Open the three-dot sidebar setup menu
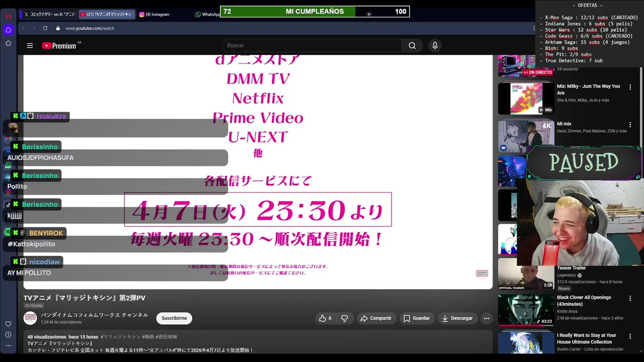 tap(8, 345)
